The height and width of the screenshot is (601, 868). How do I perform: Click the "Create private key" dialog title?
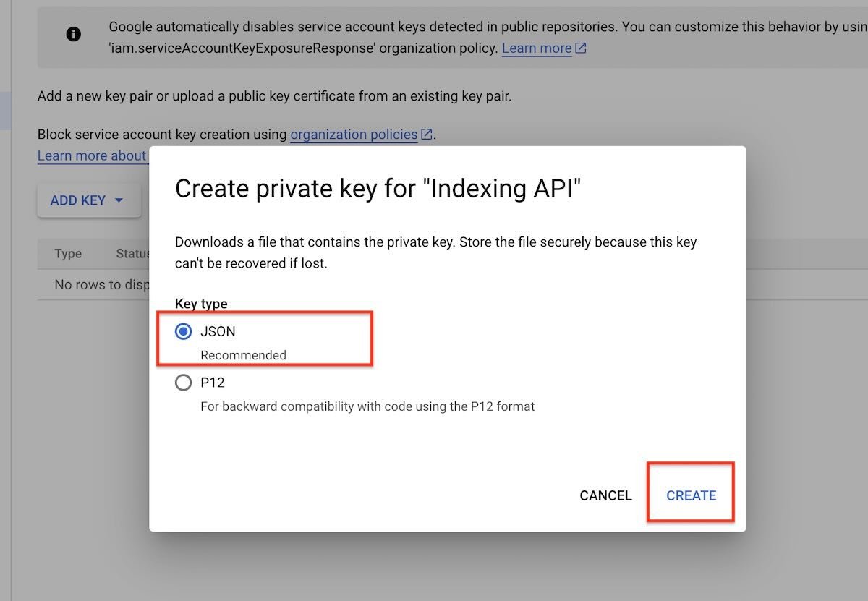pyautogui.click(x=378, y=189)
